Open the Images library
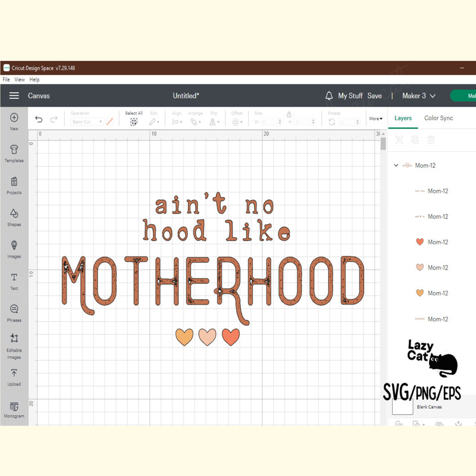 pos(14,248)
